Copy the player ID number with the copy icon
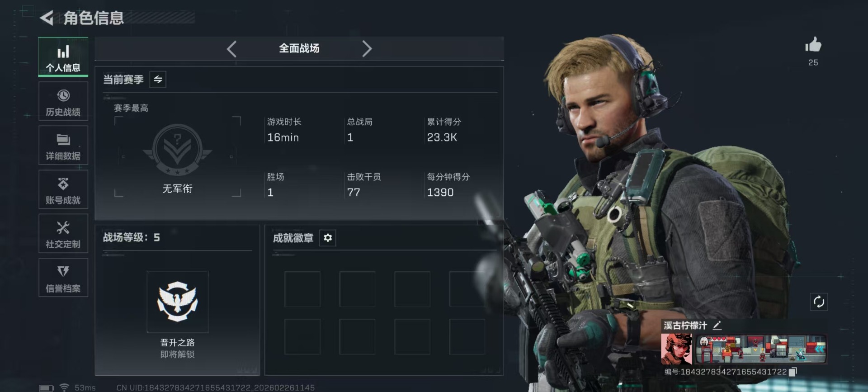This screenshot has width=868, height=392. 793,372
